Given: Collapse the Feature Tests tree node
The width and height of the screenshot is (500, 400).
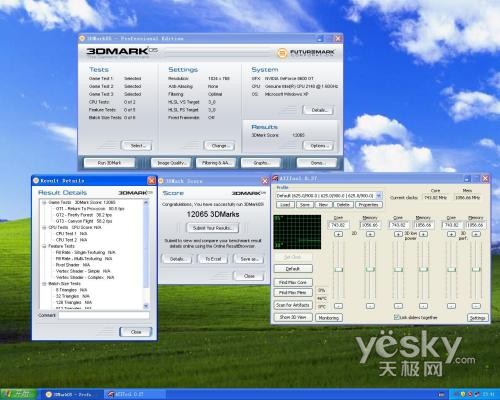Looking at the screenshot, I should pyautogui.click(x=44, y=246).
